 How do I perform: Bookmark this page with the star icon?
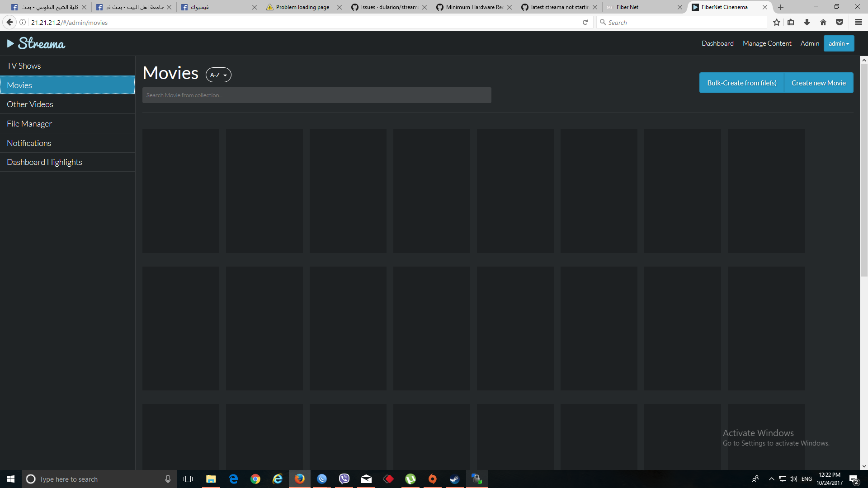click(x=777, y=22)
